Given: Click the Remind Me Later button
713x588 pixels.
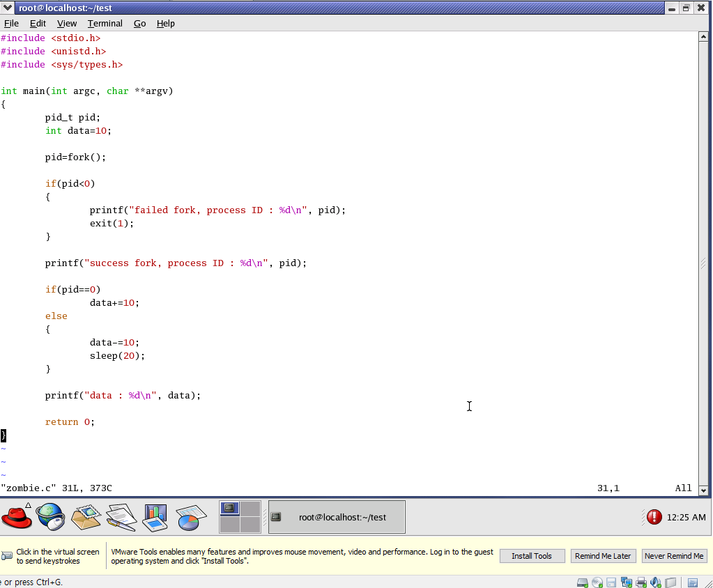Looking at the screenshot, I should [603, 556].
